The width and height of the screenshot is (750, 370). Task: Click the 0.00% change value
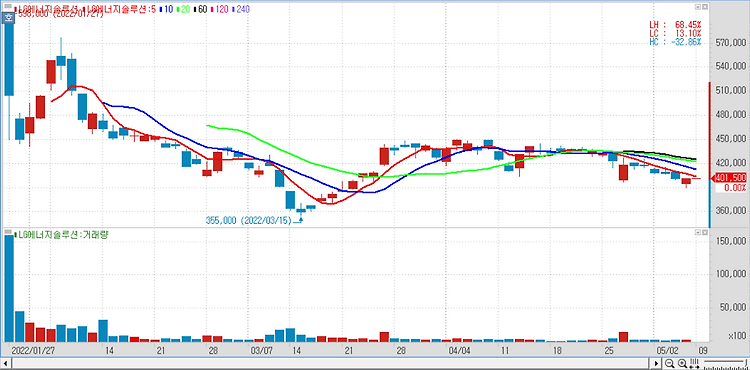(x=735, y=188)
